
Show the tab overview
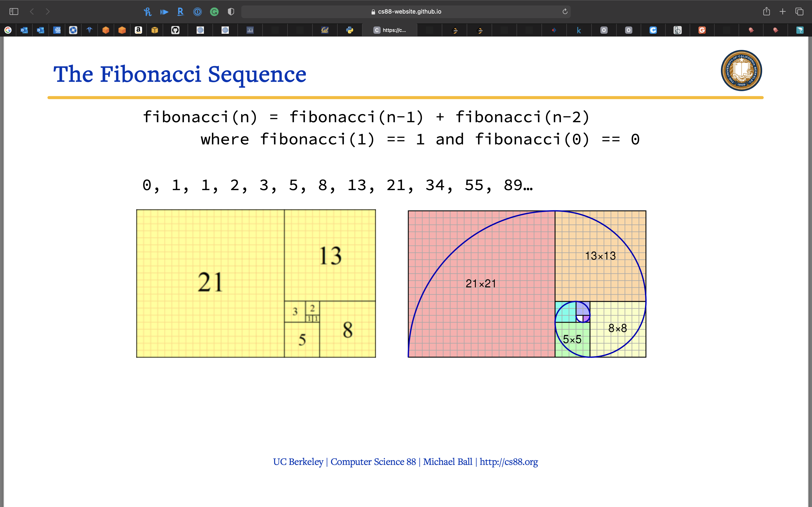[x=799, y=12]
